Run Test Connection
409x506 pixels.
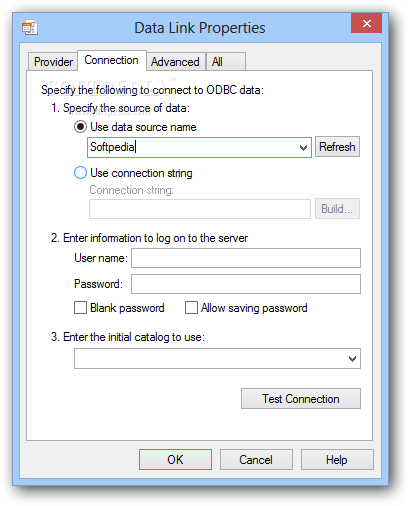[x=301, y=399]
